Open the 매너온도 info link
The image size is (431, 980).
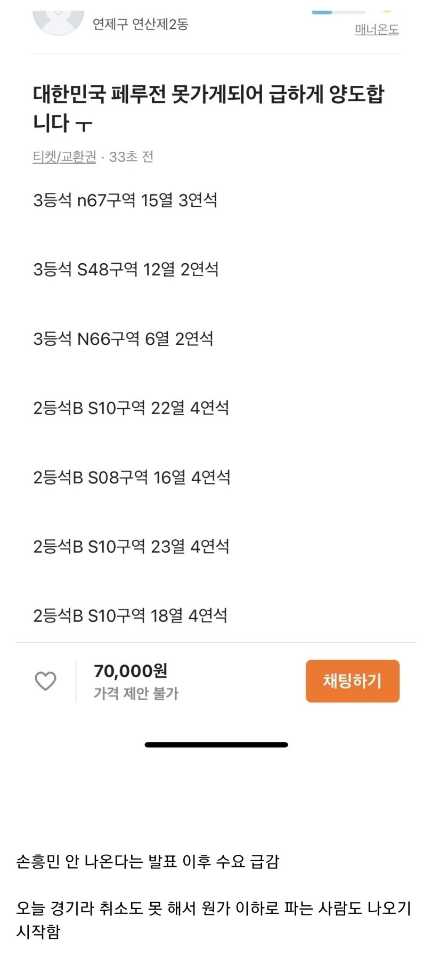click(x=377, y=30)
